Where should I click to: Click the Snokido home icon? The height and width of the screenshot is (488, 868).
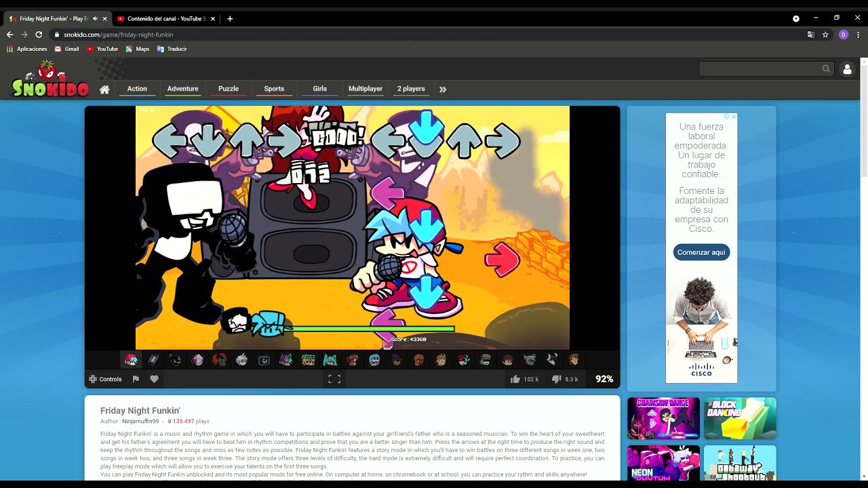coord(104,89)
